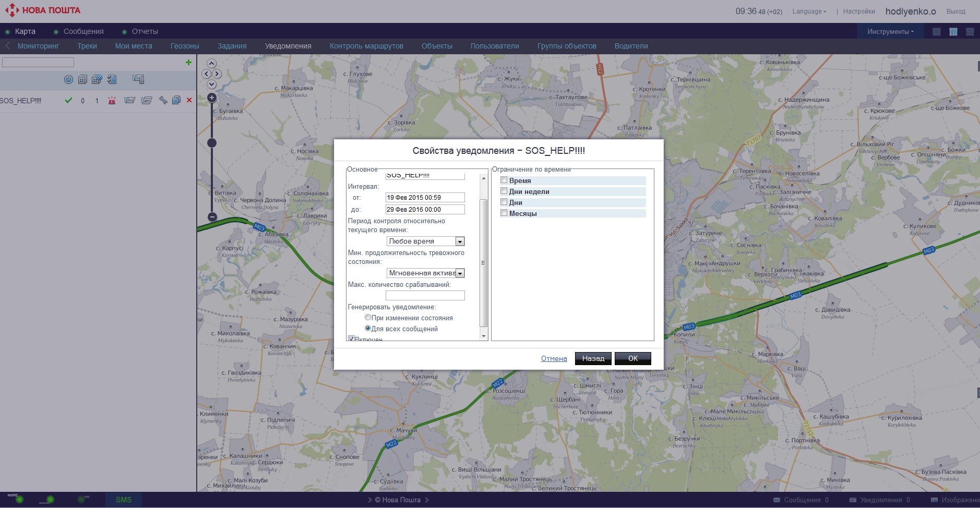Enable the Время time restriction checkbox
980x508 pixels.
coord(504,180)
